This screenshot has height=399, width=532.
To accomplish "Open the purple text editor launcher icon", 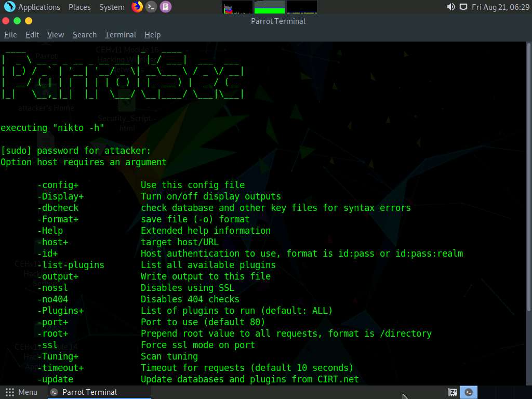I will click(166, 7).
